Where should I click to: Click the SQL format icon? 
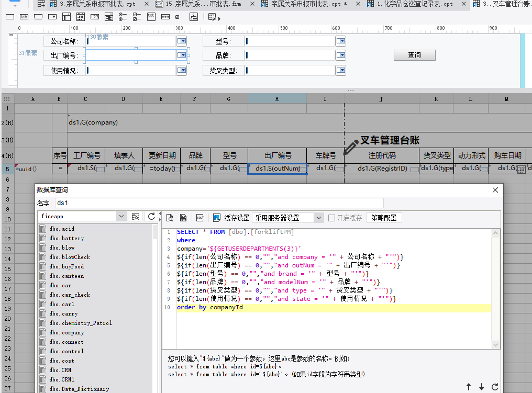point(200,218)
